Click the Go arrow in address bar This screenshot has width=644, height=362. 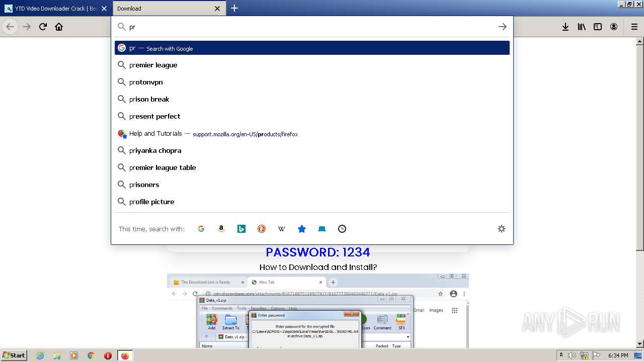(x=502, y=27)
